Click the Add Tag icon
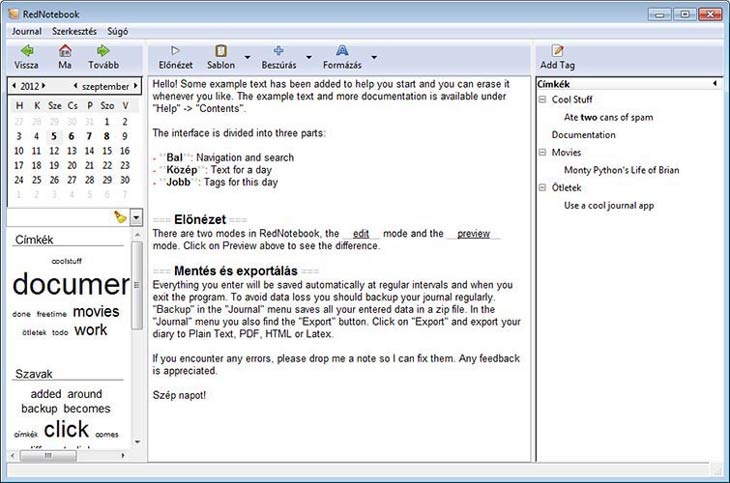730x483 pixels. 558,51
